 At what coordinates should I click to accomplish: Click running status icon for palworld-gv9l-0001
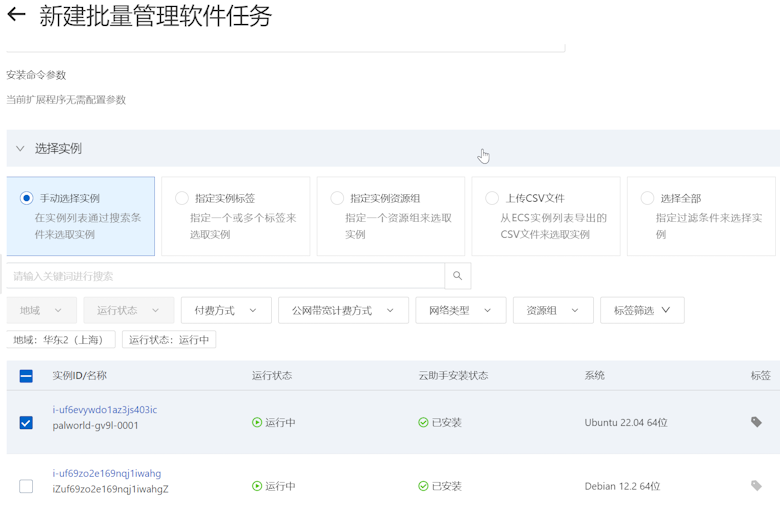point(257,422)
